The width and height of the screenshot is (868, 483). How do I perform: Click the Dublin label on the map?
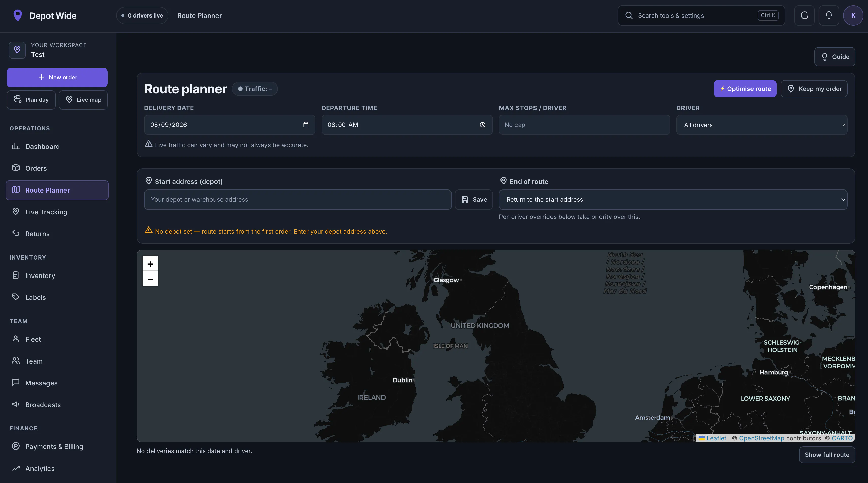coord(402,380)
